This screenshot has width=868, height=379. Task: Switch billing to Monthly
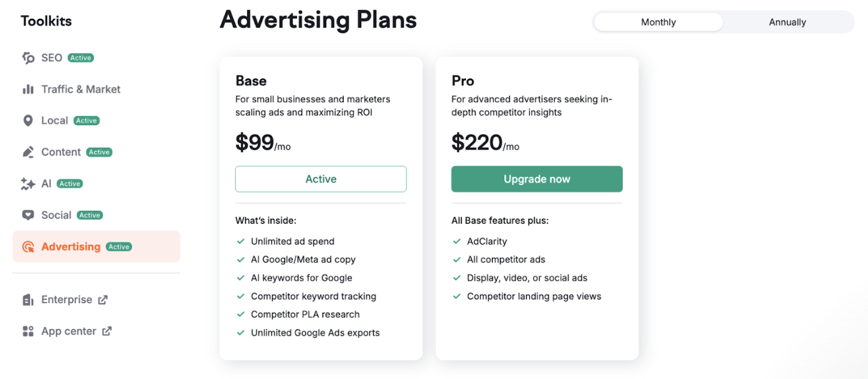(x=658, y=22)
